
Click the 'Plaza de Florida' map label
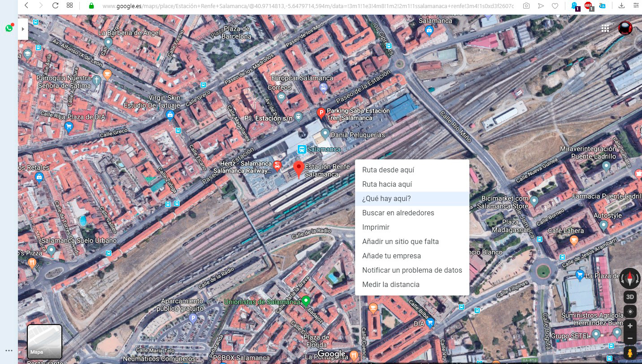(317, 341)
